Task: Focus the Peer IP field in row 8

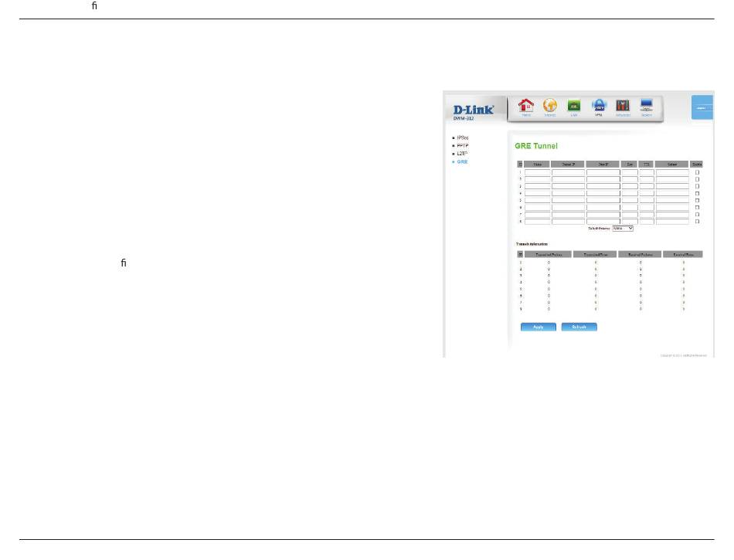Action: (x=603, y=221)
